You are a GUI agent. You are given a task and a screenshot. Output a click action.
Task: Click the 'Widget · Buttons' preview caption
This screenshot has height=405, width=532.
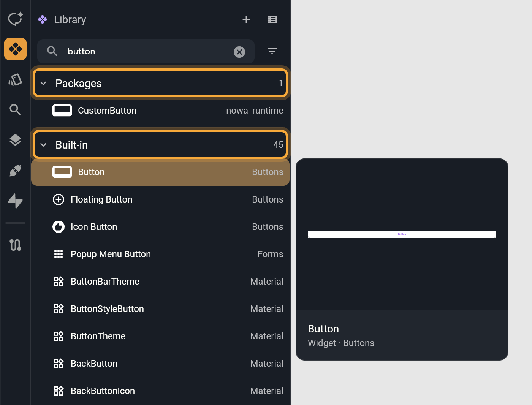pyautogui.click(x=341, y=343)
